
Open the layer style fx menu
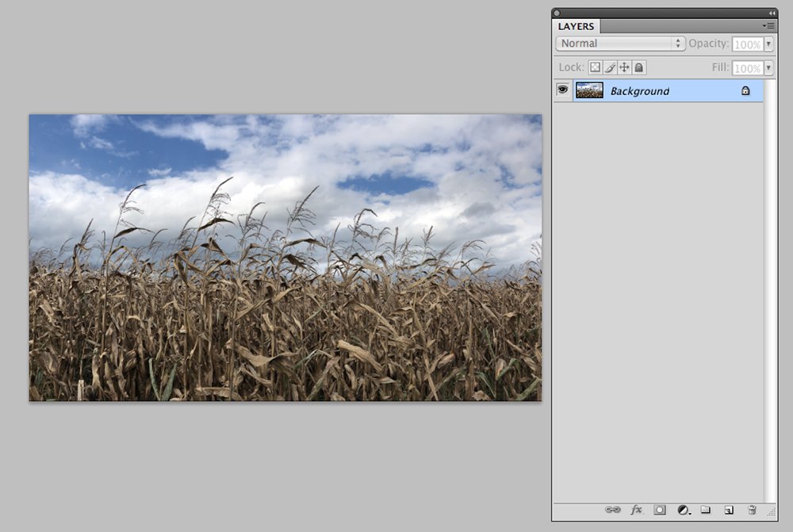[636, 510]
